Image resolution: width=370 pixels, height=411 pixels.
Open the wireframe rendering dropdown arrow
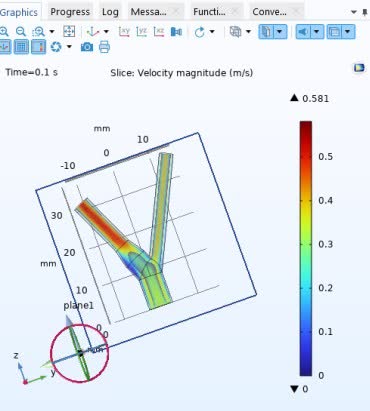248,32
